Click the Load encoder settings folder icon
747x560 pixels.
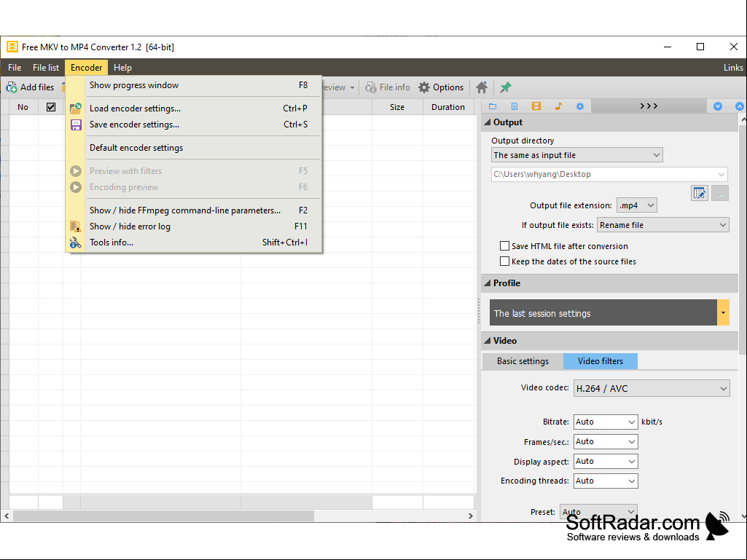[x=76, y=109]
